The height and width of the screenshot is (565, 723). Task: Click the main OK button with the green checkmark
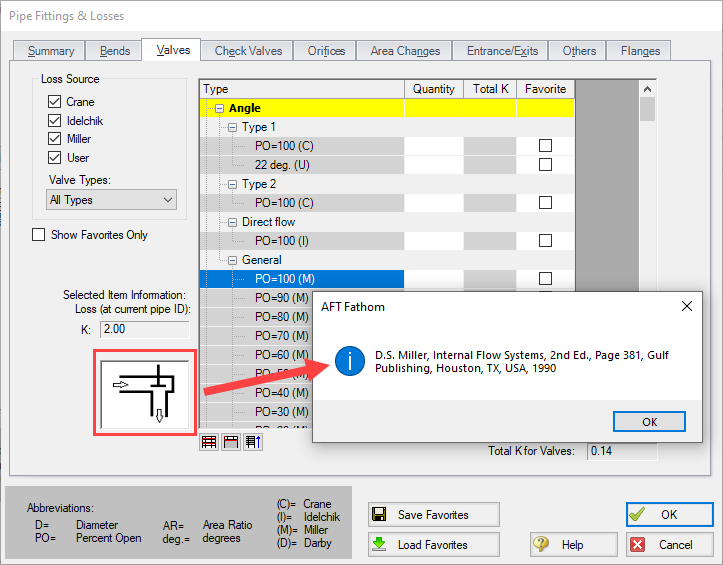tap(670, 514)
